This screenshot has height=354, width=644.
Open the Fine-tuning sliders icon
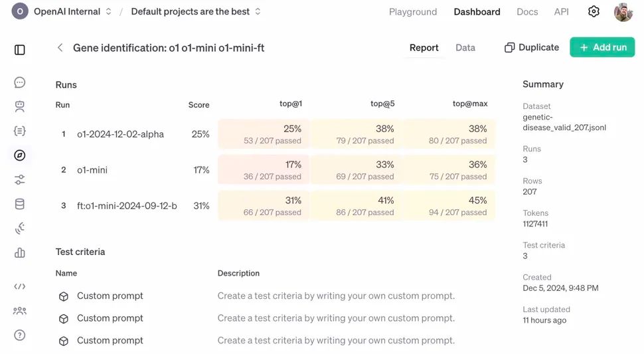20,179
